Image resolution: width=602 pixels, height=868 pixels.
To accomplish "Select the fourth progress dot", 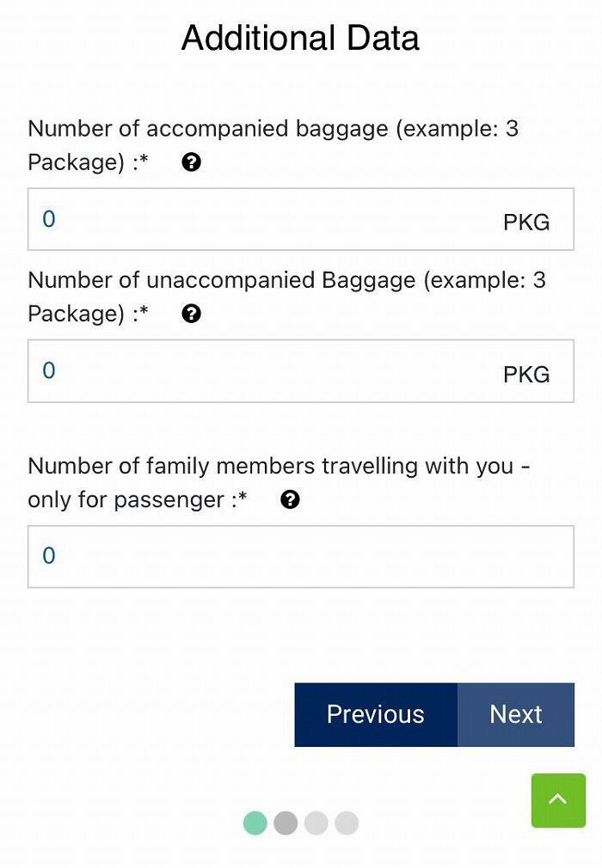I will pyautogui.click(x=347, y=823).
